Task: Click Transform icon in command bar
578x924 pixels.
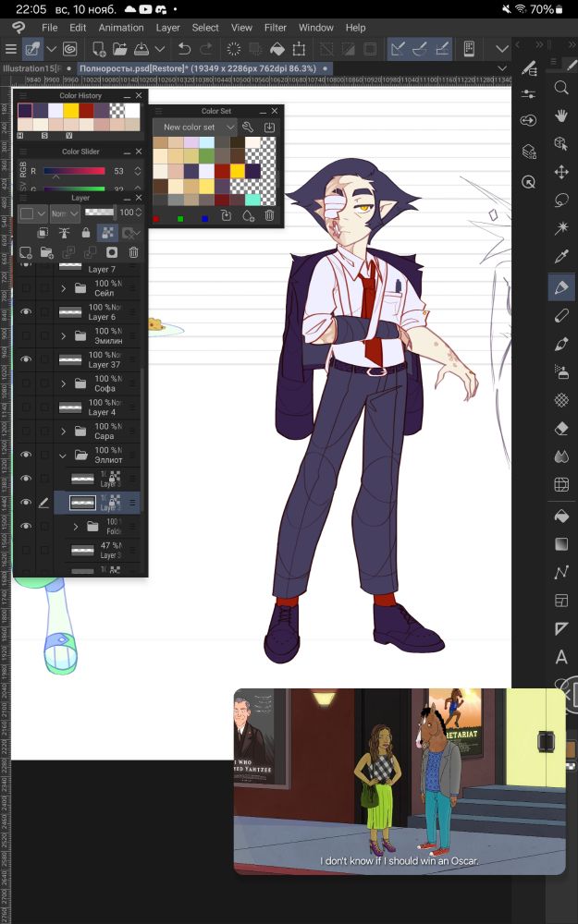Action: [x=299, y=49]
